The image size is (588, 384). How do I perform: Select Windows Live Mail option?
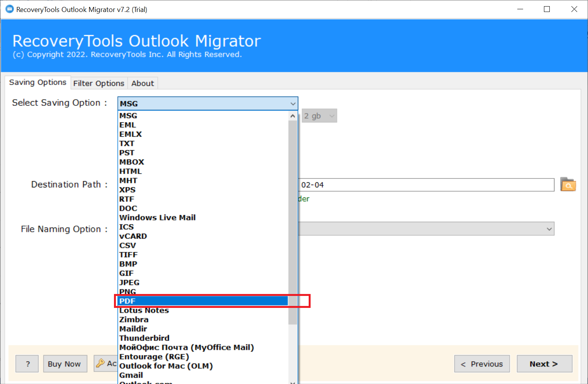point(203,217)
